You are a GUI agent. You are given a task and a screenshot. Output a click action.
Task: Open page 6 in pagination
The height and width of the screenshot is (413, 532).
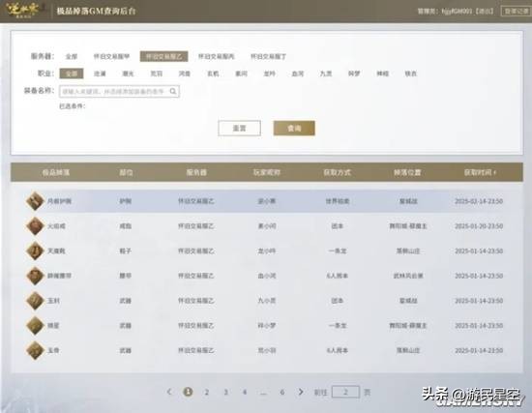tap(281, 393)
